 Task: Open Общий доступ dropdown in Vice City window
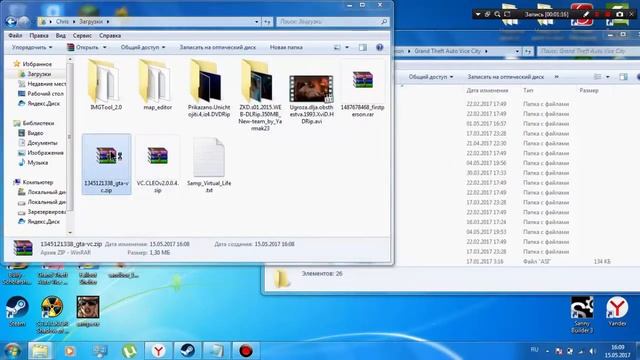coord(431,77)
